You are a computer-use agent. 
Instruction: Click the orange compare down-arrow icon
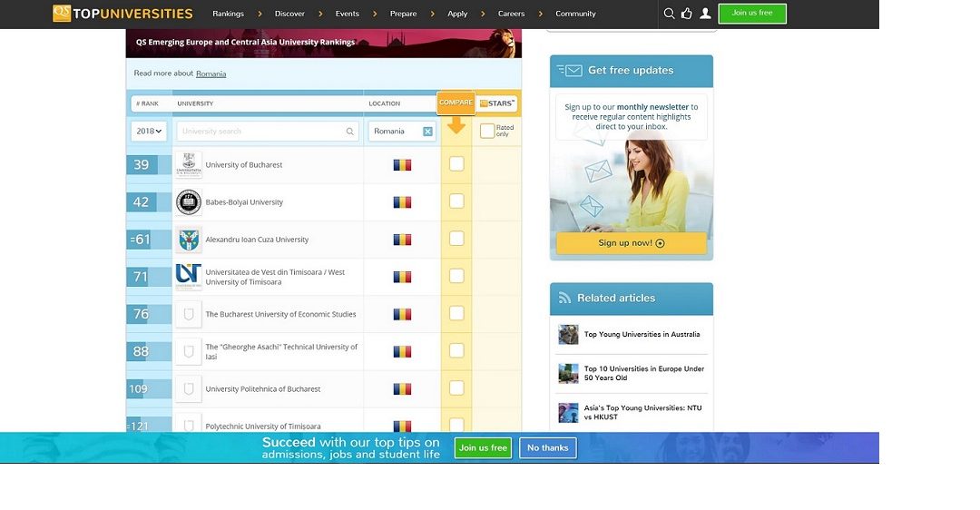[x=456, y=125]
